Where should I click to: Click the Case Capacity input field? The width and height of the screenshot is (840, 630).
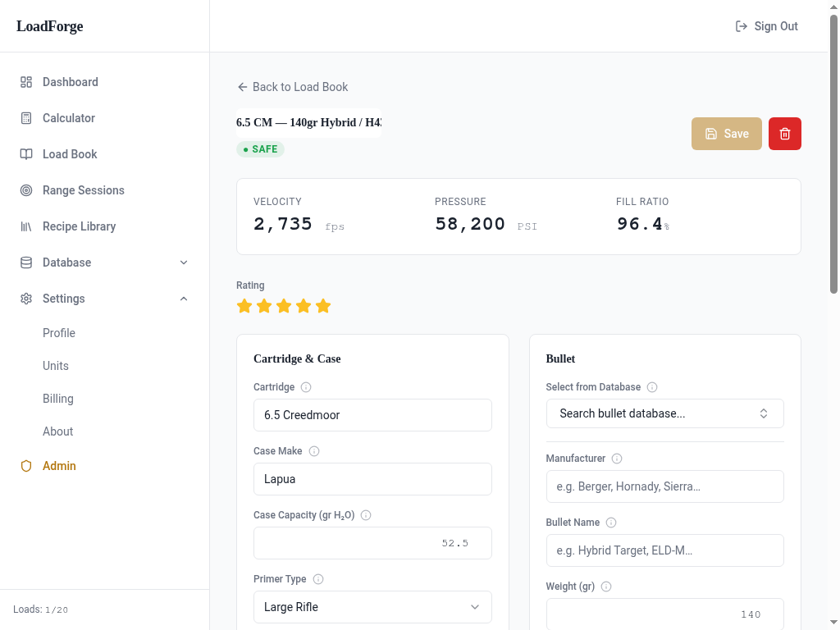(372, 543)
